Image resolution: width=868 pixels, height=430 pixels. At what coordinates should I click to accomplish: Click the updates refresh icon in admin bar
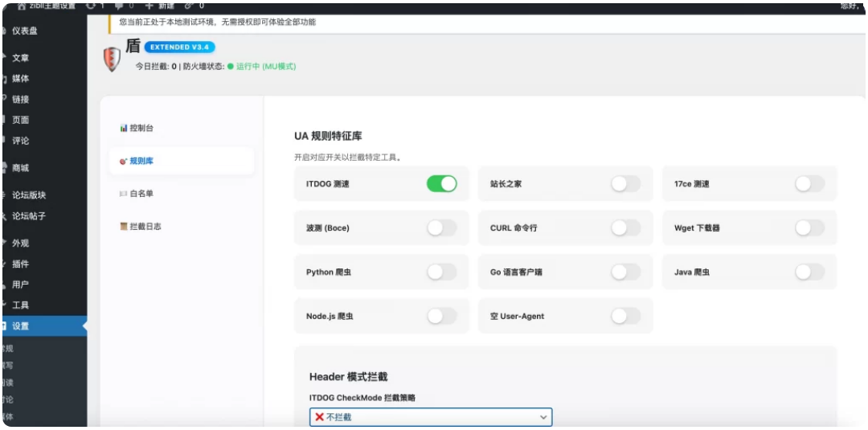tap(90, 6)
